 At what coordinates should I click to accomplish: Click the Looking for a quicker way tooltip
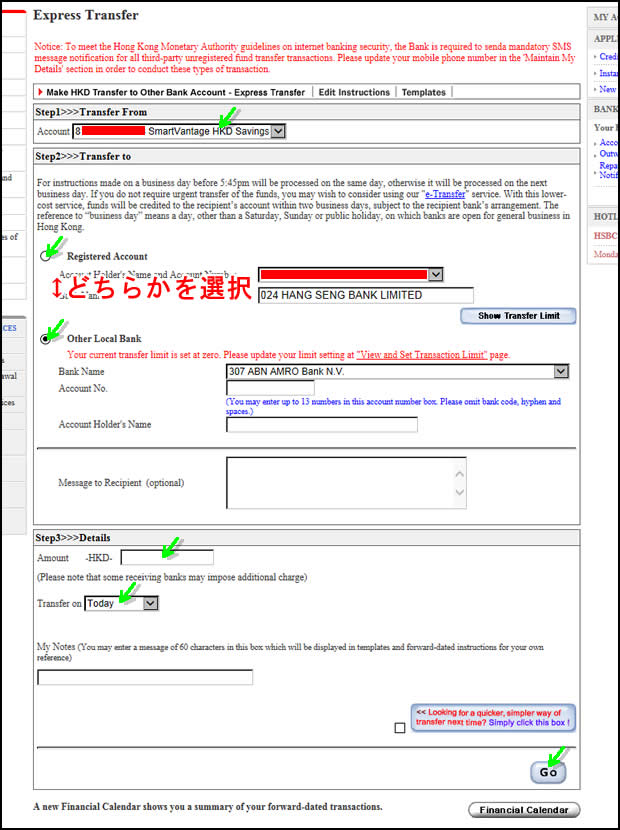click(x=493, y=718)
